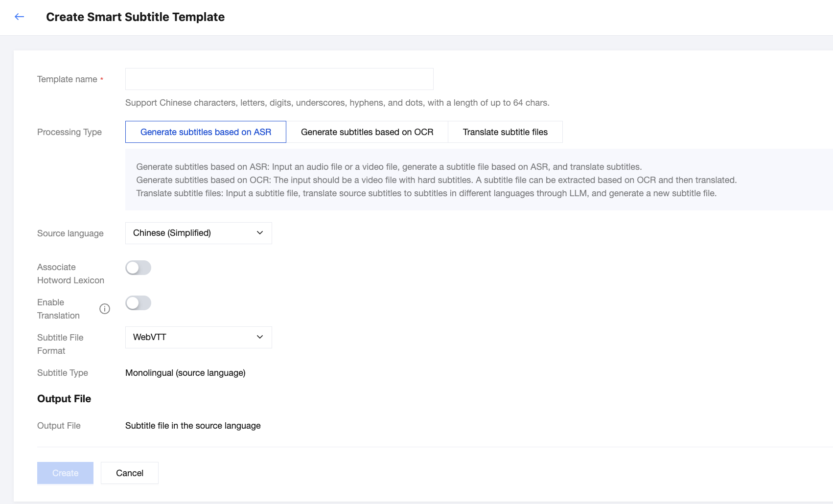
Task: Enable the translation toggle switch
Action: point(138,303)
